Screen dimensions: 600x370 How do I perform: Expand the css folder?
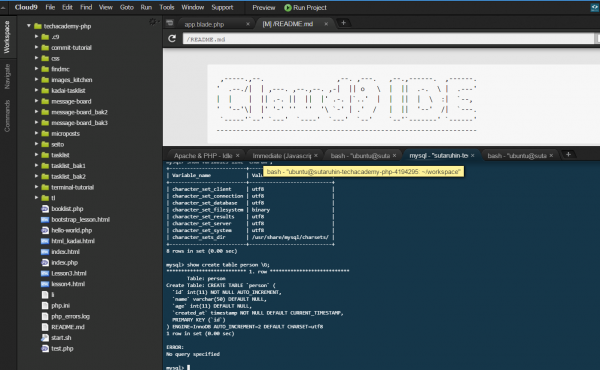point(36,58)
